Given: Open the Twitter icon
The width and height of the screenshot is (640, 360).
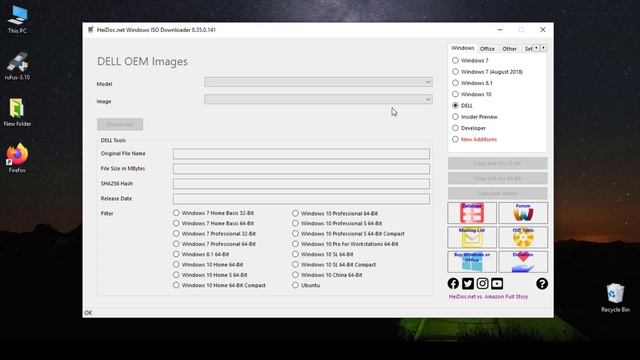Looking at the screenshot, I should (468, 284).
